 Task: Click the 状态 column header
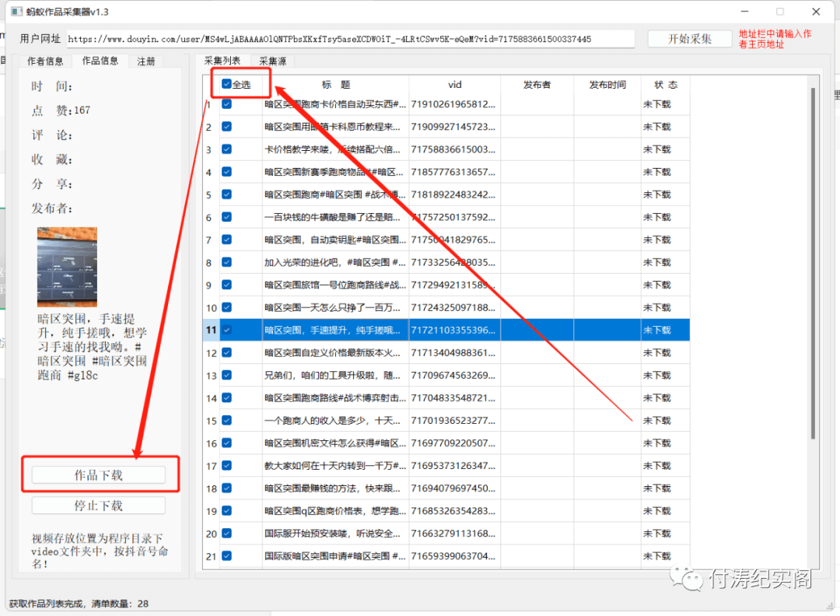coord(665,85)
